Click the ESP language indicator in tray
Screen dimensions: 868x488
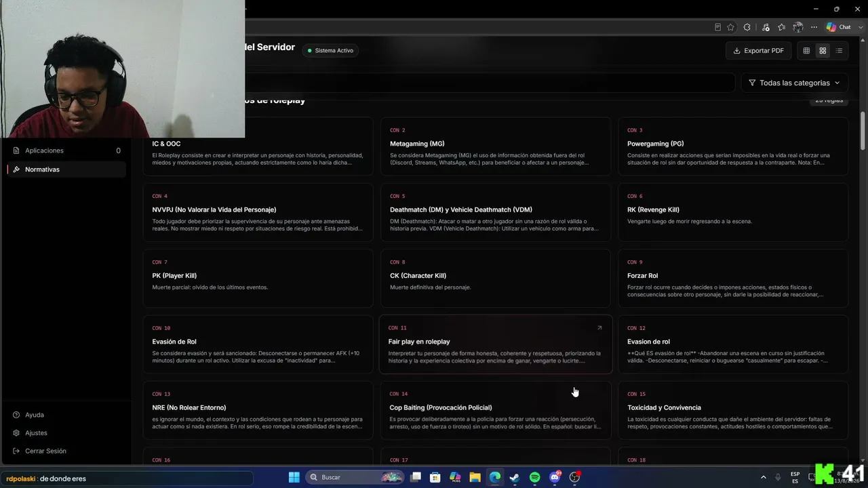795,477
